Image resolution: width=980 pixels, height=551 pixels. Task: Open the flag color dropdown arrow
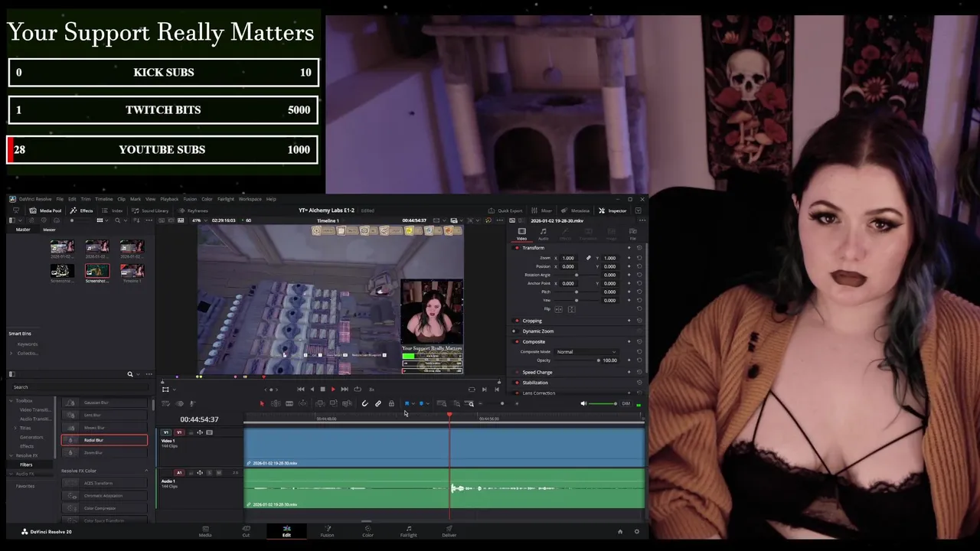[413, 403]
